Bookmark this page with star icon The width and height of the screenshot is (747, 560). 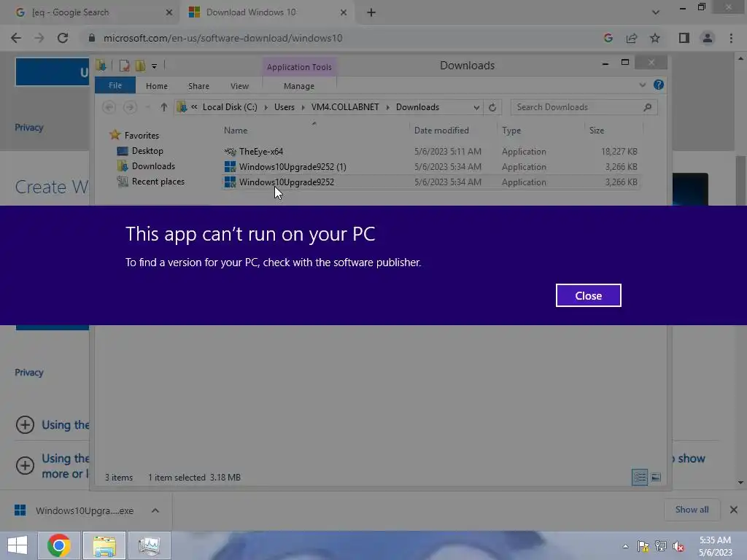pyautogui.click(x=654, y=38)
